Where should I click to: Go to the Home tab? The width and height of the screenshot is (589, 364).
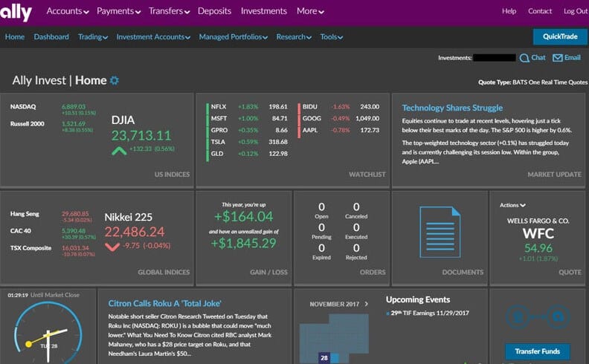pos(15,37)
